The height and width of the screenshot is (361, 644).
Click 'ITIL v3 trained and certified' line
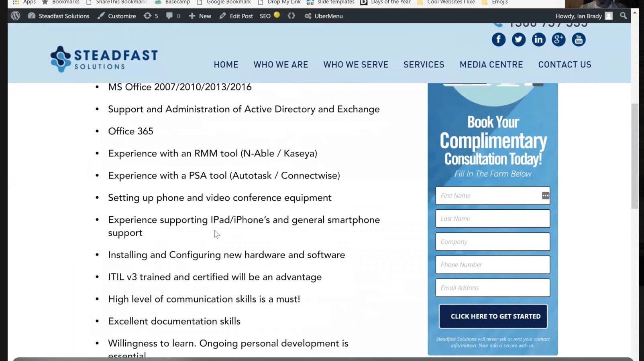[215, 277]
